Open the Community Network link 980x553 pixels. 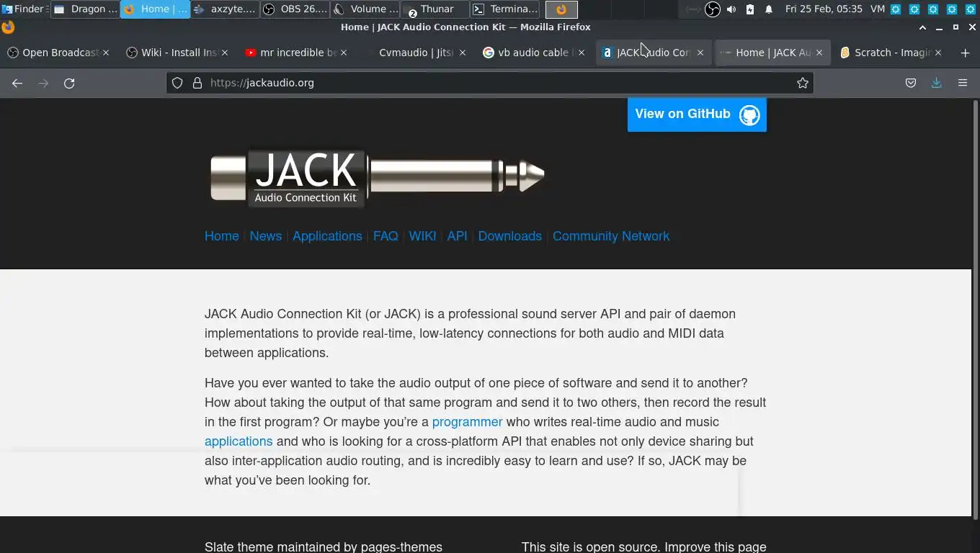(611, 236)
